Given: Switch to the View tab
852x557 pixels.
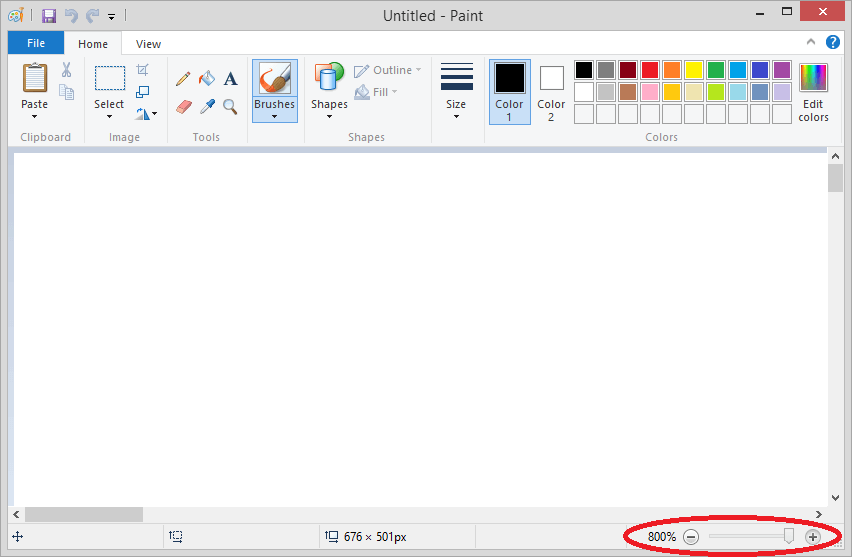Looking at the screenshot, I should pyautogui.click(x=148, y=44).
